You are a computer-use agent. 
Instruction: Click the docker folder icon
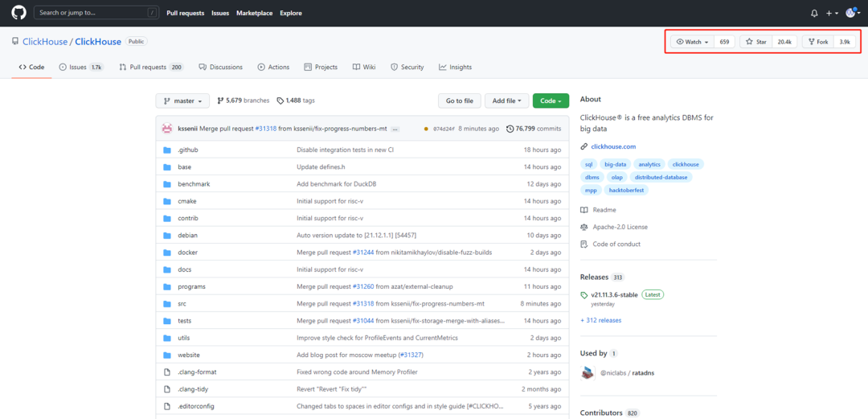(168, 253)
